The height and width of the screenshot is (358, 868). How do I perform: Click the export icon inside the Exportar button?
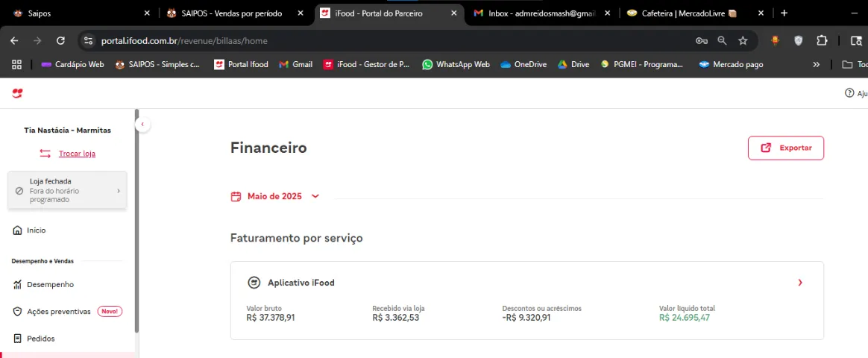point(766,148)
